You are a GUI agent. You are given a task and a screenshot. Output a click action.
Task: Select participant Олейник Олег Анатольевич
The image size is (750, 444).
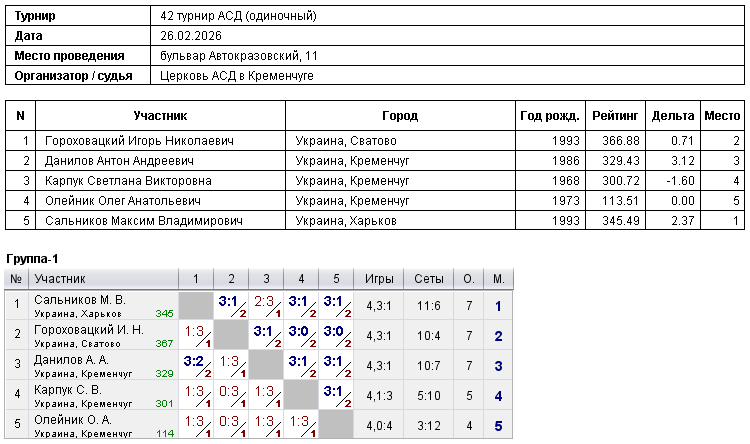123,201
